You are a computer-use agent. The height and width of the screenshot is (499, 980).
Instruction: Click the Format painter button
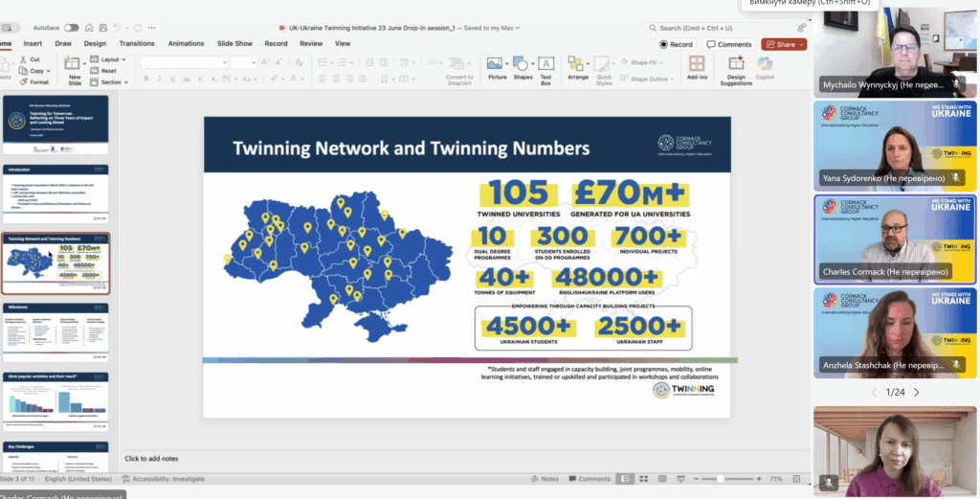click(33, 82)
